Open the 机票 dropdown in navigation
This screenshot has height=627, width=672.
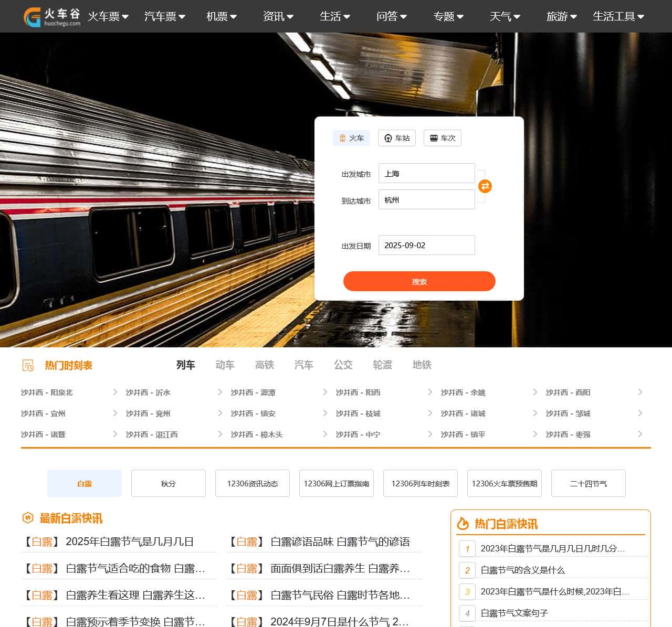click(221, 17)
